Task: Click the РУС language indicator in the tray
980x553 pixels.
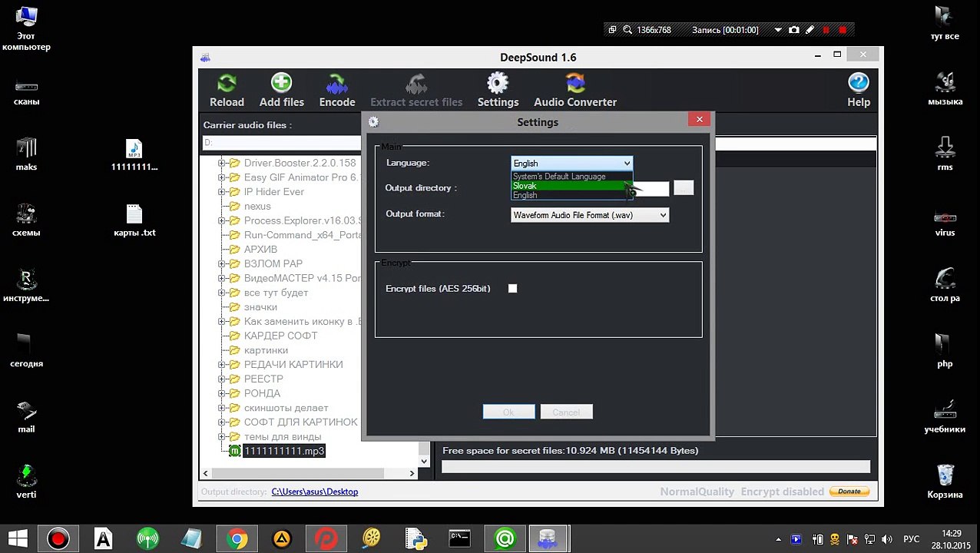Action: [912, 539]
